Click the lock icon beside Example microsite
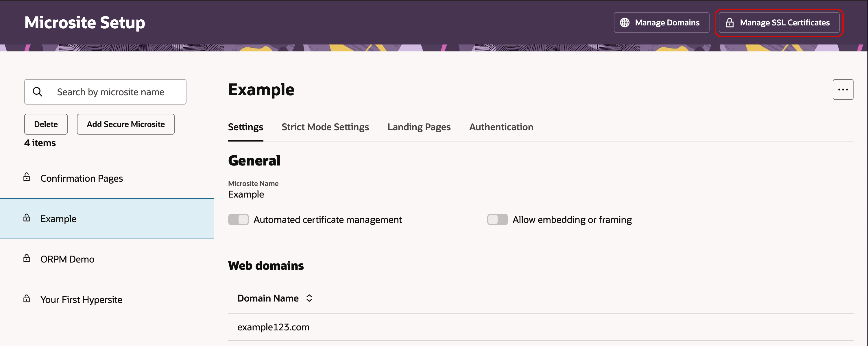Image resolution: width=868 pixels, height=346 pixels. [x=27, y=218]
